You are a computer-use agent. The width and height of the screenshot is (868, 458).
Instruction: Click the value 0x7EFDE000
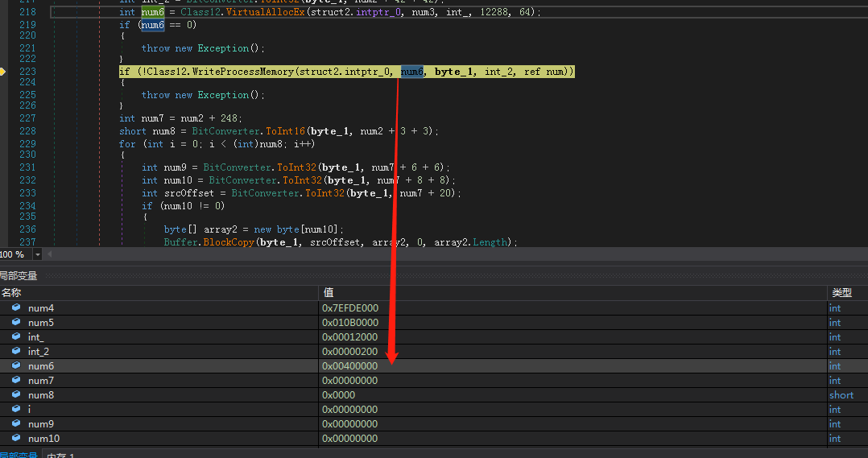coord(349,308)
